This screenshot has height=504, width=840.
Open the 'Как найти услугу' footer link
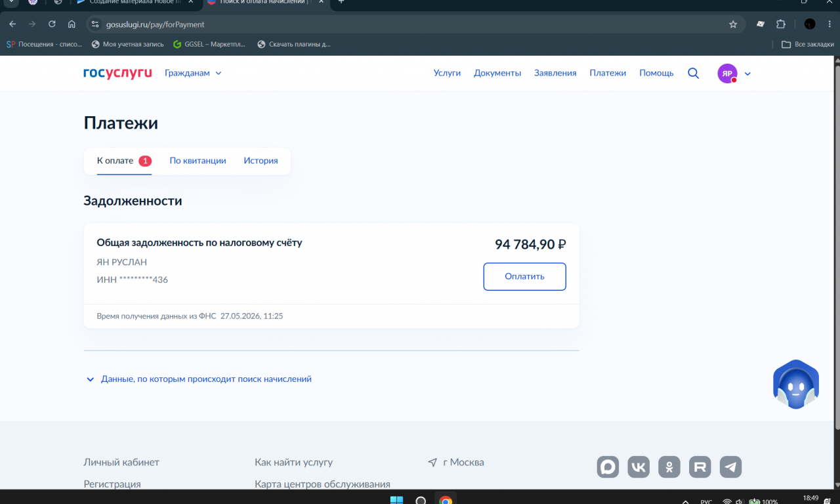(293, 462)
